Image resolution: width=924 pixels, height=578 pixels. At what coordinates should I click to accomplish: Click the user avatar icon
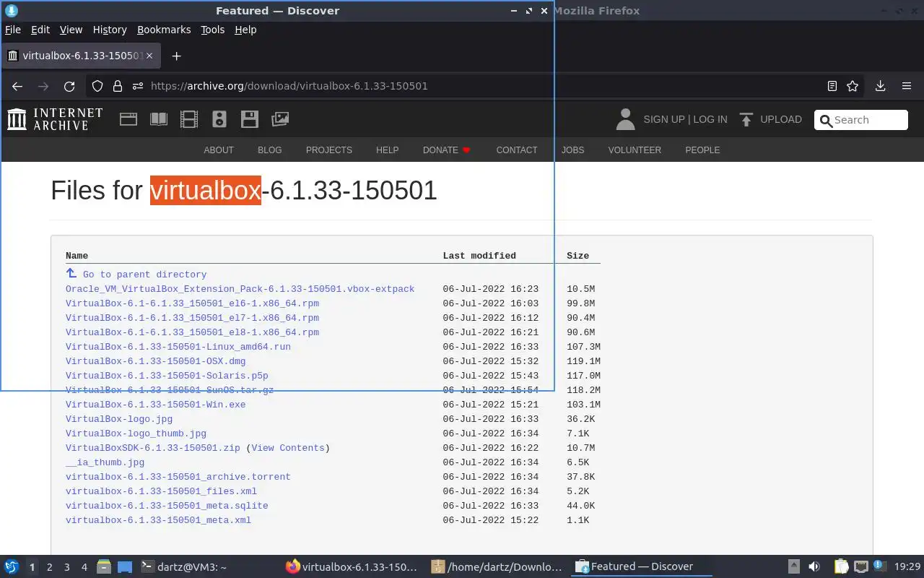pos(625,119)
